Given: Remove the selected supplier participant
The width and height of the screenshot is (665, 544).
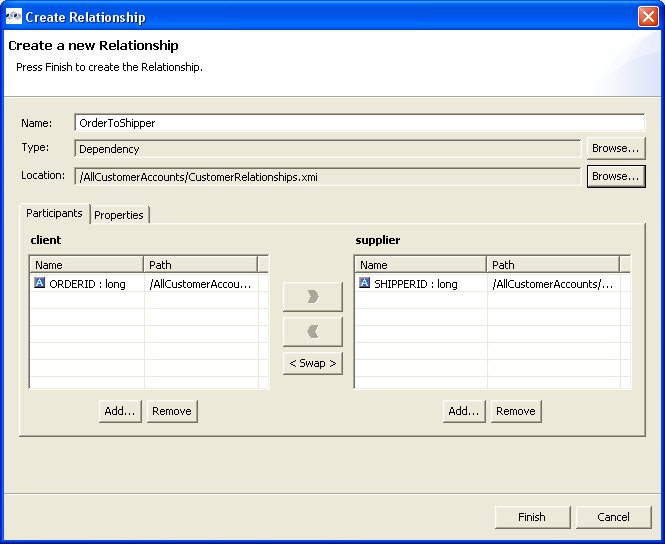Looking at the screenshot, I should click(x=515, y=411).
